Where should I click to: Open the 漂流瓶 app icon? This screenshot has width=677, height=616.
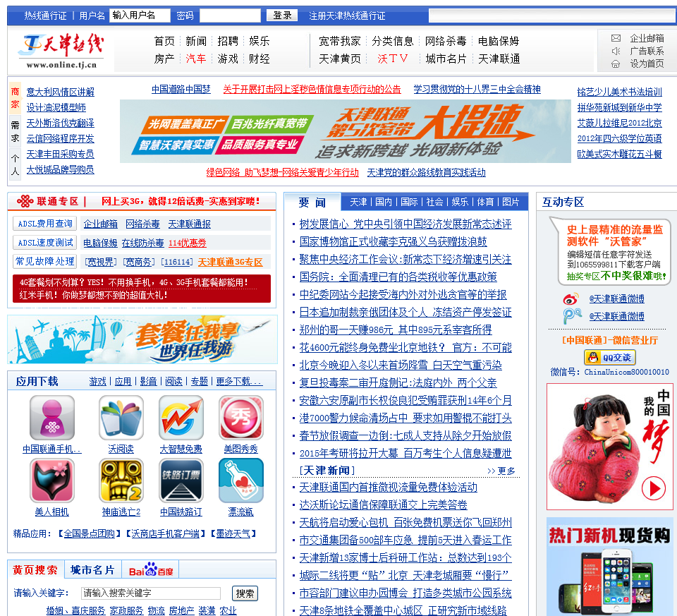241,481
